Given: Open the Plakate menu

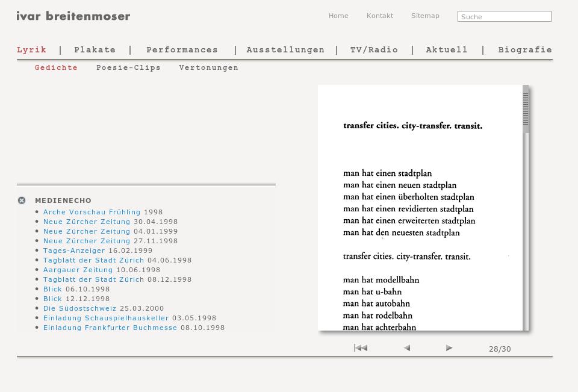Looking at the screenshot, I should click(x=95, y=50).
